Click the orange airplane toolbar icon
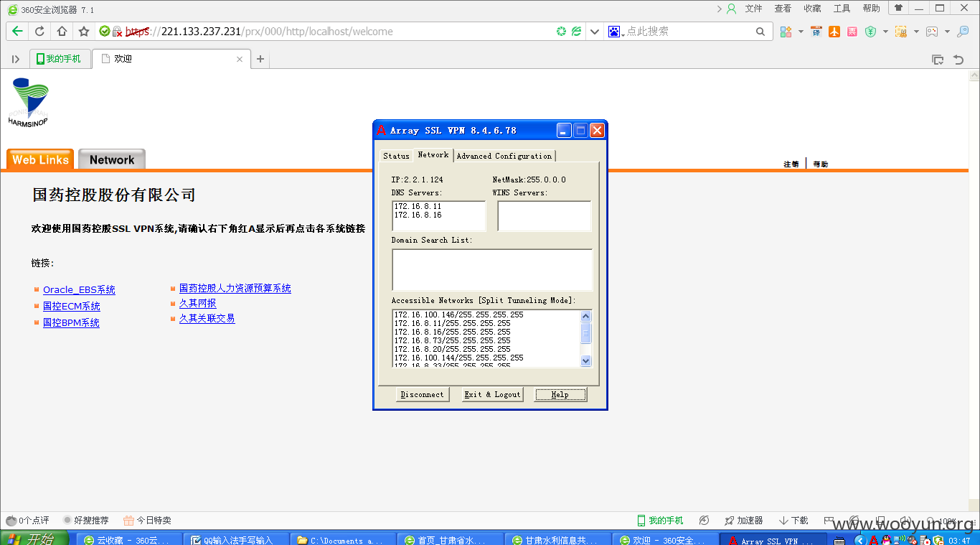Viewport: 980px width, 545px height. click(x=834, y=32)
